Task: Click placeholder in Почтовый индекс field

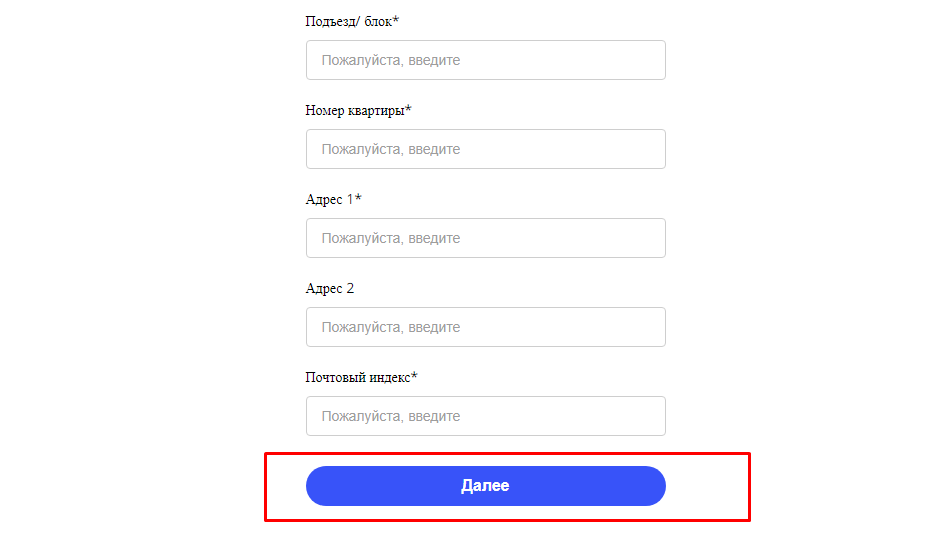Action: point(390,416)
